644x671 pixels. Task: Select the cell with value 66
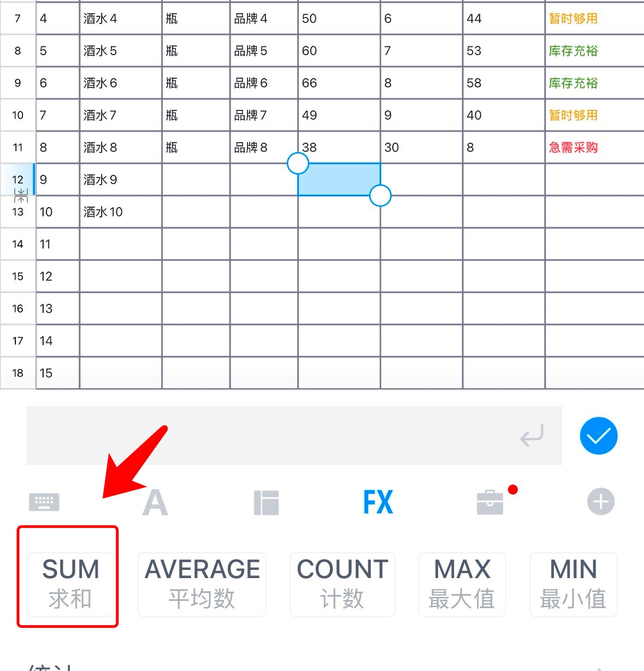pos(339,83)
